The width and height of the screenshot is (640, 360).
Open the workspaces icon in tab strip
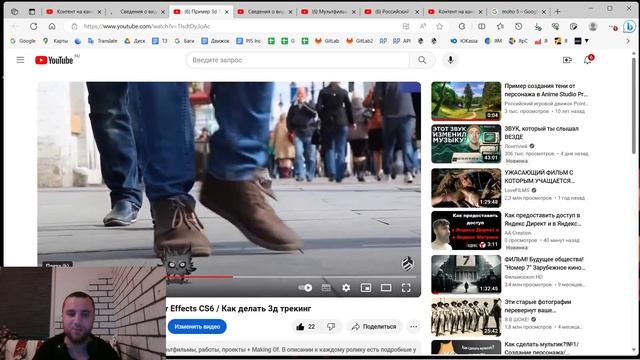point(14,12)
